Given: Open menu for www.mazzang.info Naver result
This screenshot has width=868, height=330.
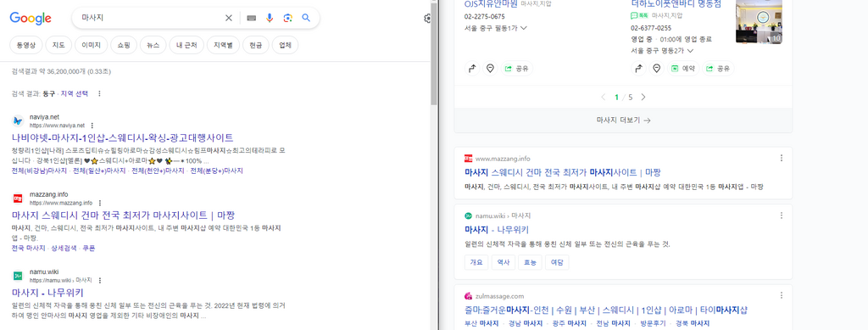Looking at the screenshot, I should pyautogui.click(x=782, y=158).
